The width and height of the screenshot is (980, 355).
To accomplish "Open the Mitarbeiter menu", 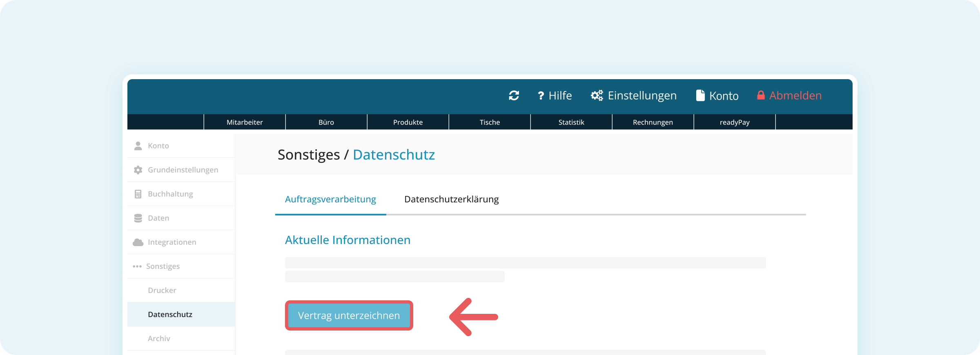I will 245,122.
